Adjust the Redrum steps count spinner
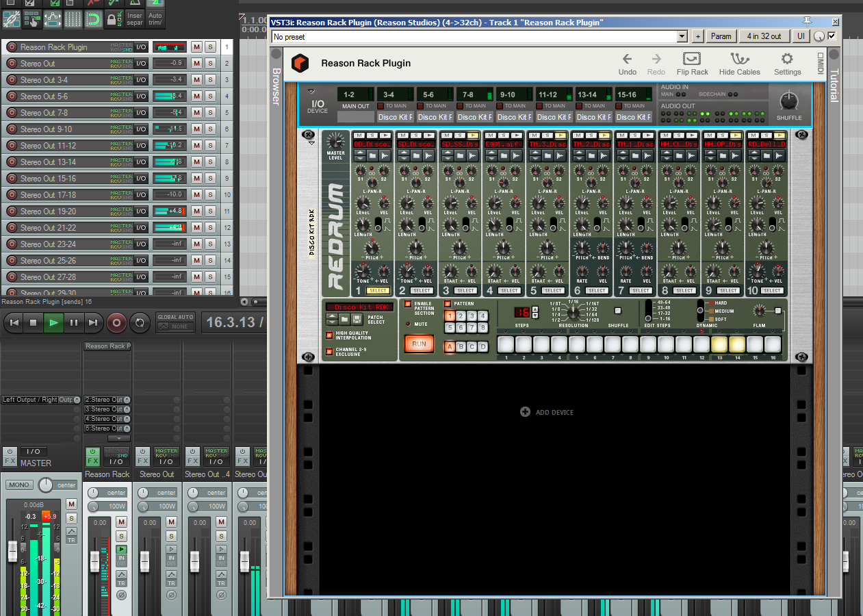The image size is (863, 616). click(x=534, y=311)
